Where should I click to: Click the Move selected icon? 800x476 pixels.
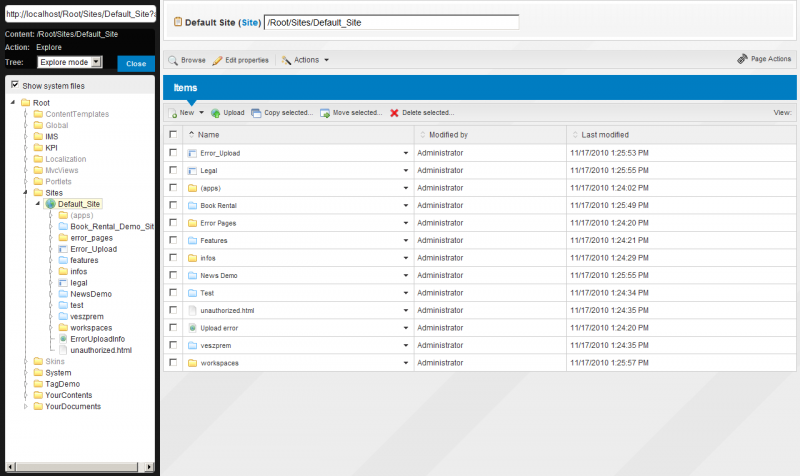(x=325, y=113)
